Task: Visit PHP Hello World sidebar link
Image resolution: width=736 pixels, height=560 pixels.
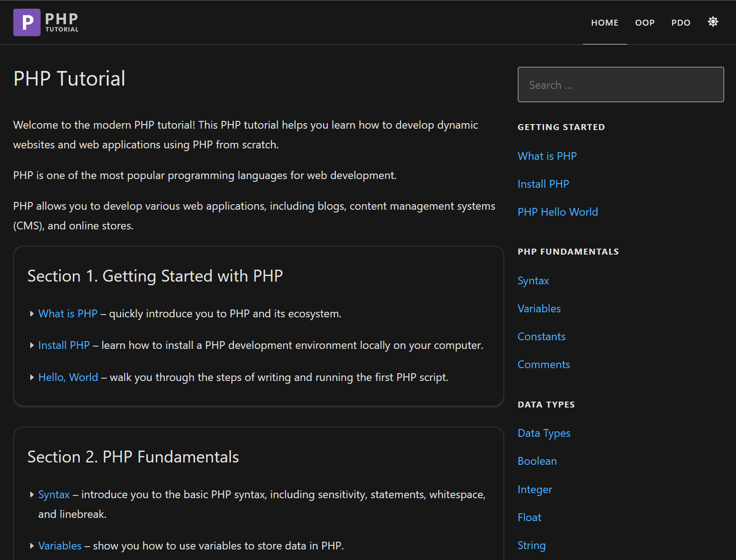Action: pos(557,212)
